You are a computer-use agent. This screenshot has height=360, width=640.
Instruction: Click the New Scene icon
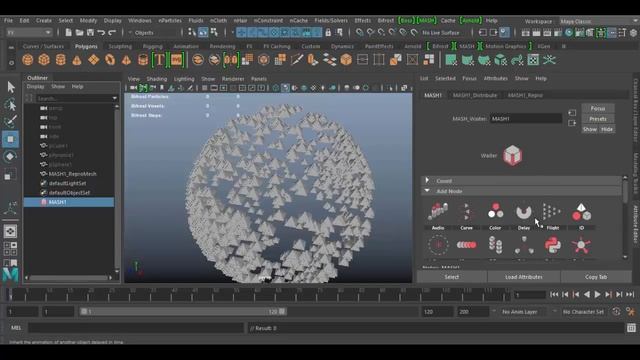(x=69, y=33)
